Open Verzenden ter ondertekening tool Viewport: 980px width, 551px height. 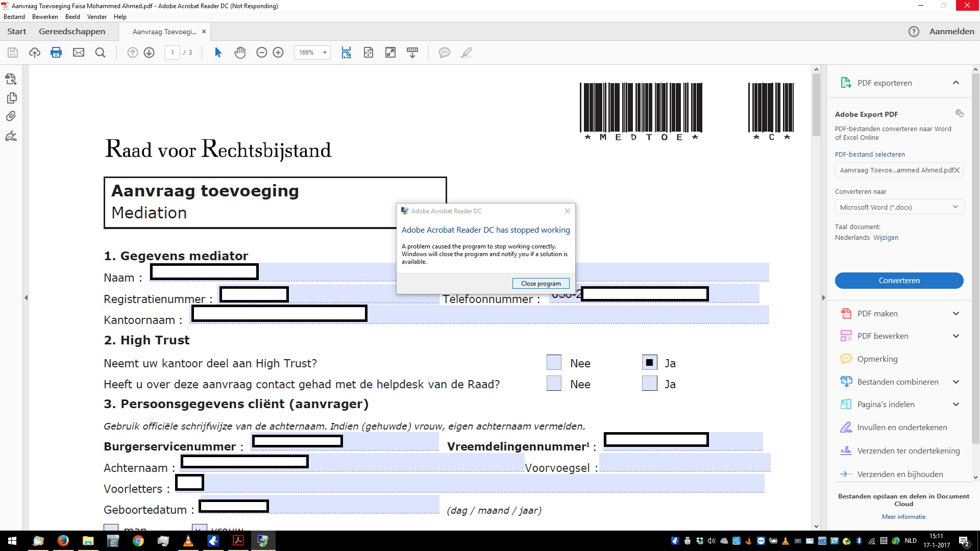click(x=899, y=450)
